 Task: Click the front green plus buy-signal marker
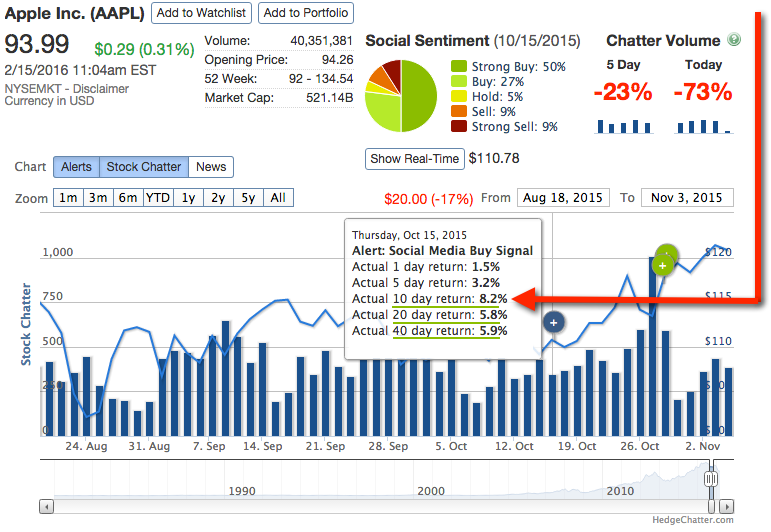click(x=662, y=266)
